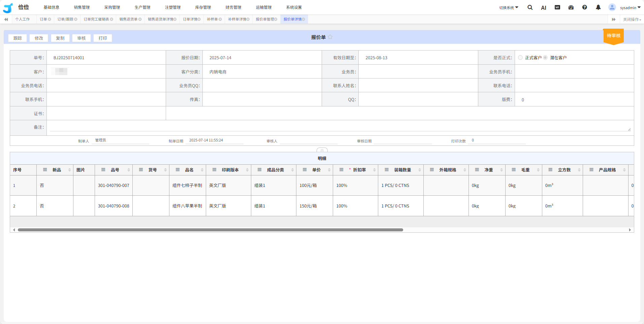Click the 打印 button
Screen dimensions: 644x324
(x=103, y=38)
